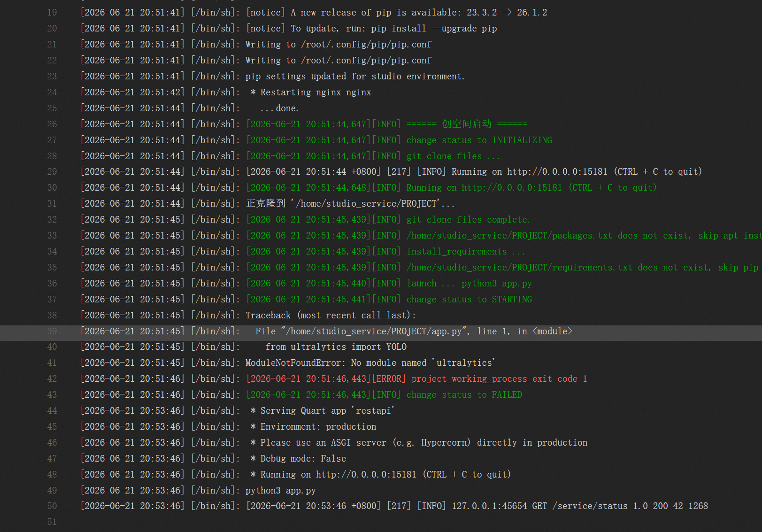Click the 创空间启动 log line

click(x=304, y=124)
